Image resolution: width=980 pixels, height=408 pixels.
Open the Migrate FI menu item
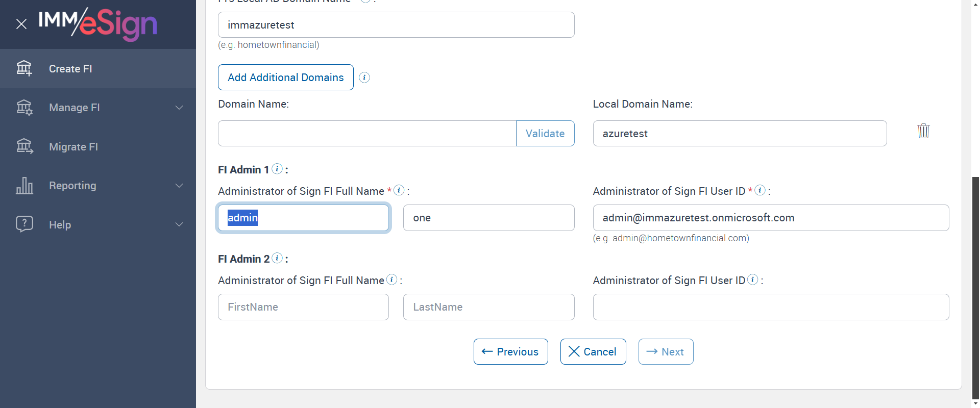(73, 147)
